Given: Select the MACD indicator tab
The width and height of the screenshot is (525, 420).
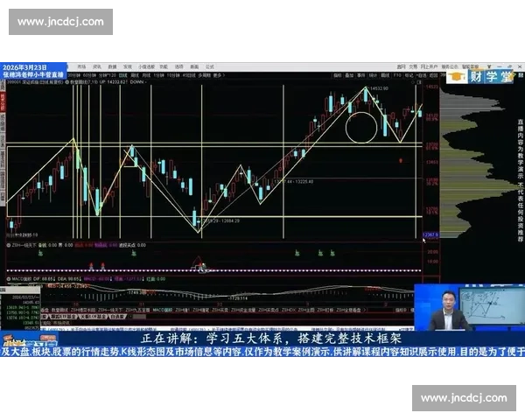Looking at the screenshot, I should [x=162, y=310].
